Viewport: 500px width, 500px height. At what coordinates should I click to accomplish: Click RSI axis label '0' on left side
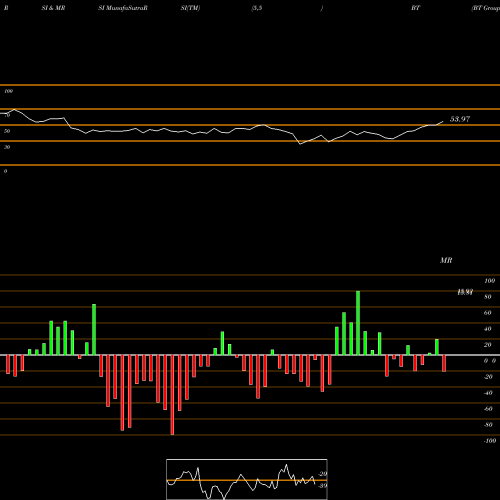[5, 171]
